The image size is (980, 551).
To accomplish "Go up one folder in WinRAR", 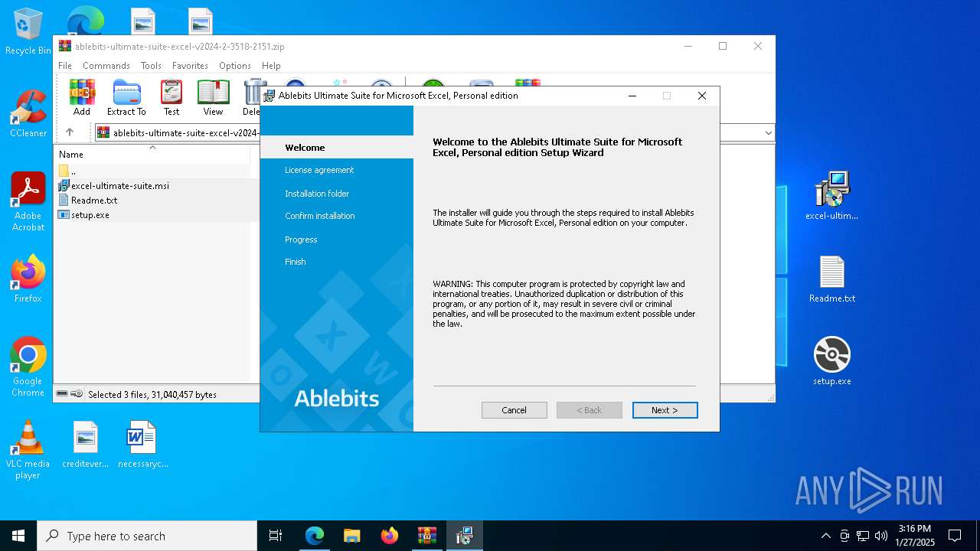I will 70,132.
